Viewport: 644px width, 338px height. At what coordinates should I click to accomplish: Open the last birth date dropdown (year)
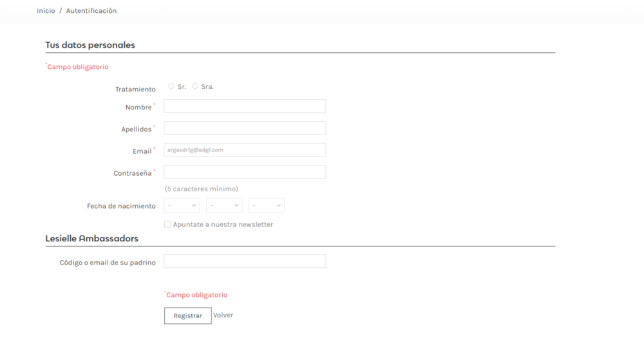(267, 205)
